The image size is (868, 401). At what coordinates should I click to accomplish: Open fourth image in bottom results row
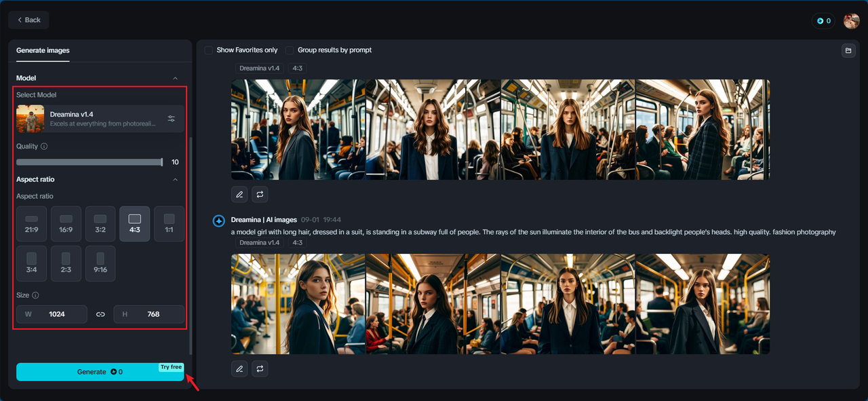[703, 304]
